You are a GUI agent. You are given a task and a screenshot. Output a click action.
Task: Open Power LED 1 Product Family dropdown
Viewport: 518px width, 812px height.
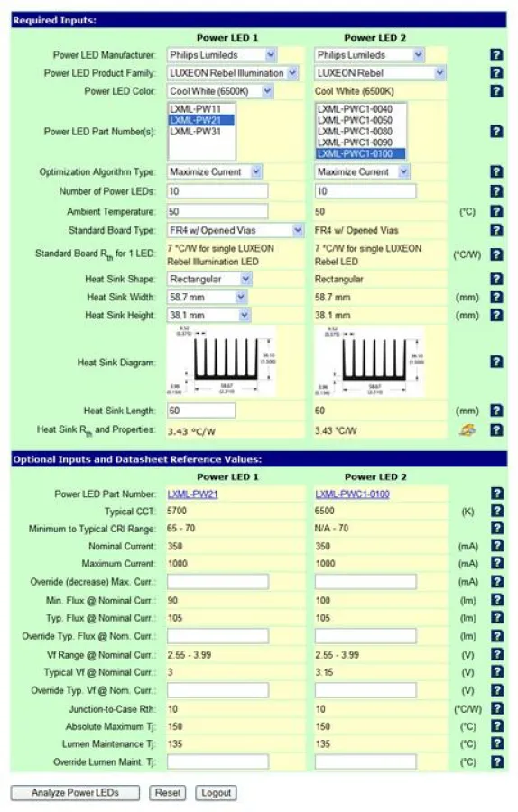point(233,73)
